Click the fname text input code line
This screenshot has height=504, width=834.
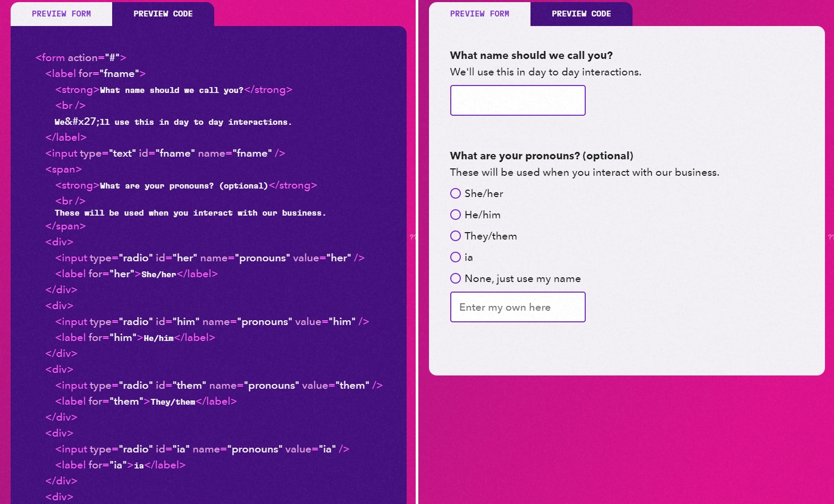pos(165,153)
